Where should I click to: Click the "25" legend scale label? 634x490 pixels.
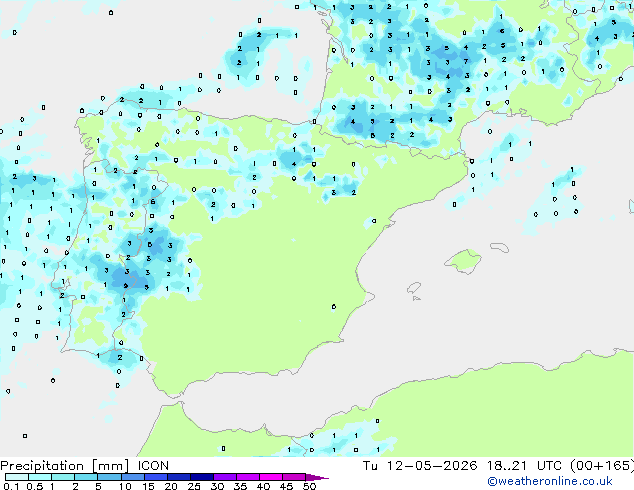[194, 486]
